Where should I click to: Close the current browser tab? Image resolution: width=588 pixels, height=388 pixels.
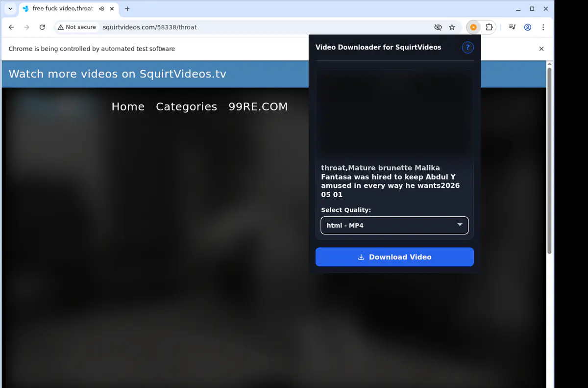tap(112, 9)
